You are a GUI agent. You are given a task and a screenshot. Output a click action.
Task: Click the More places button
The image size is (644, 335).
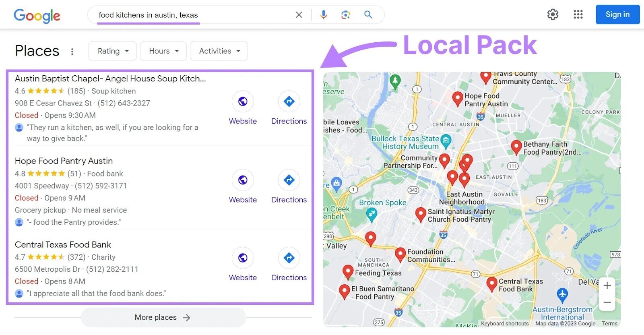[x=163, y=318]
